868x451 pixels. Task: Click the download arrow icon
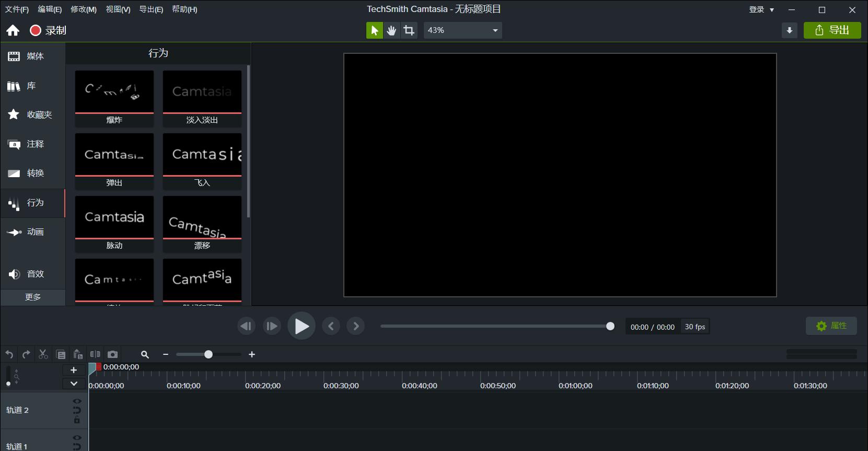click(790, 30)
